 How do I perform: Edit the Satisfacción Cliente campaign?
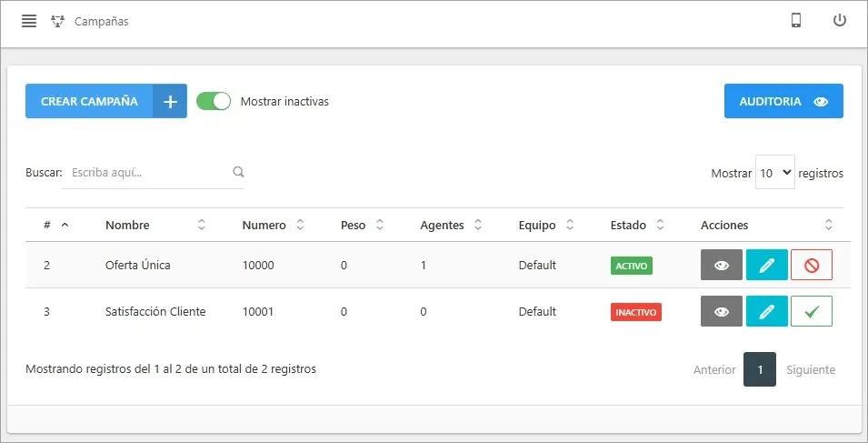767,311
